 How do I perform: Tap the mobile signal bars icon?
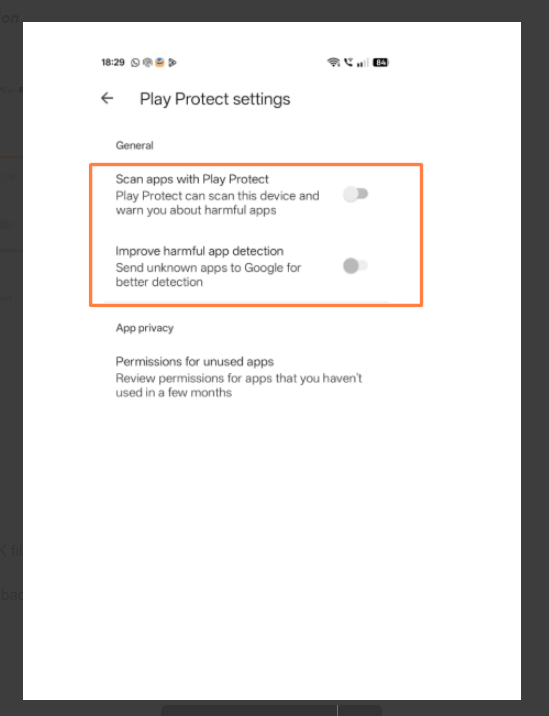click(363, 63)
